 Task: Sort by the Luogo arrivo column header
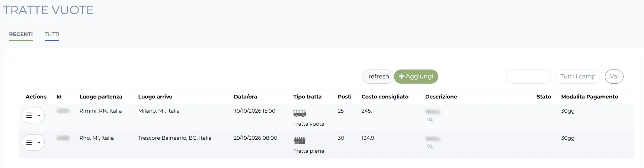[155, 97]
